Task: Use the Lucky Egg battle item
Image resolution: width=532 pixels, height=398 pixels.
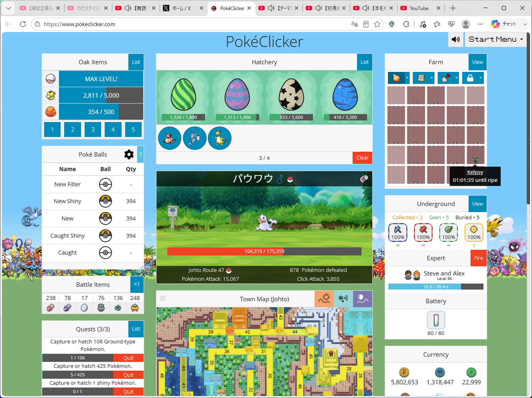Action: pyautogui.click(x=84, y=307)
